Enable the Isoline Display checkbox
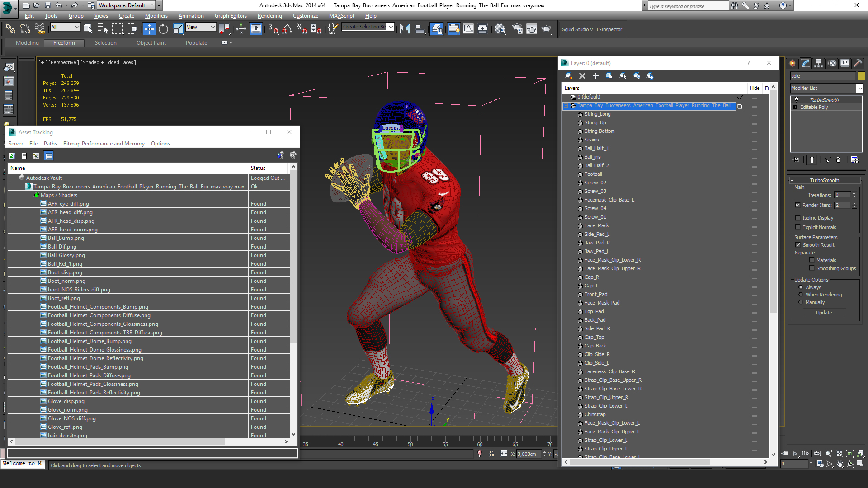The image size is (868, 488). click(x=798, y=218)
